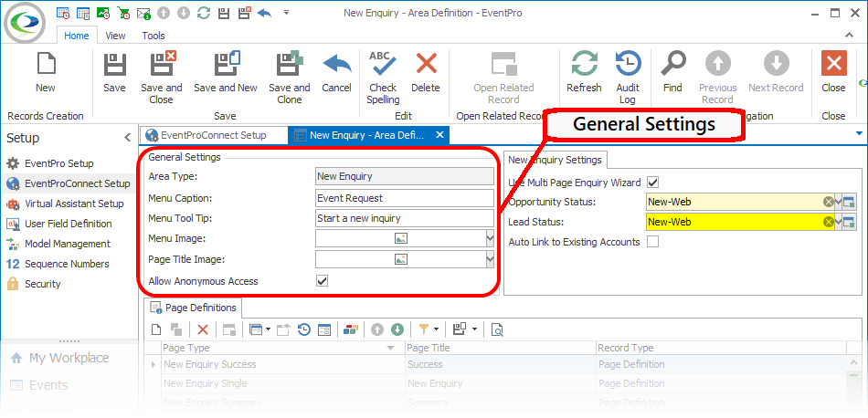Viewport: 868px width, 418px height.
Task: Open the Audit Log
Action: tap(628, 78)
